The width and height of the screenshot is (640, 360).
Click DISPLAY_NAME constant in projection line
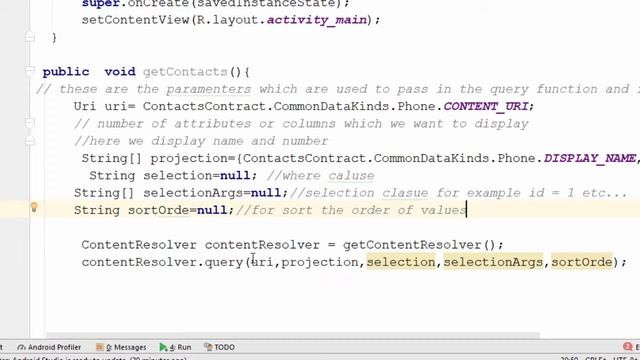tap(589, 158)
